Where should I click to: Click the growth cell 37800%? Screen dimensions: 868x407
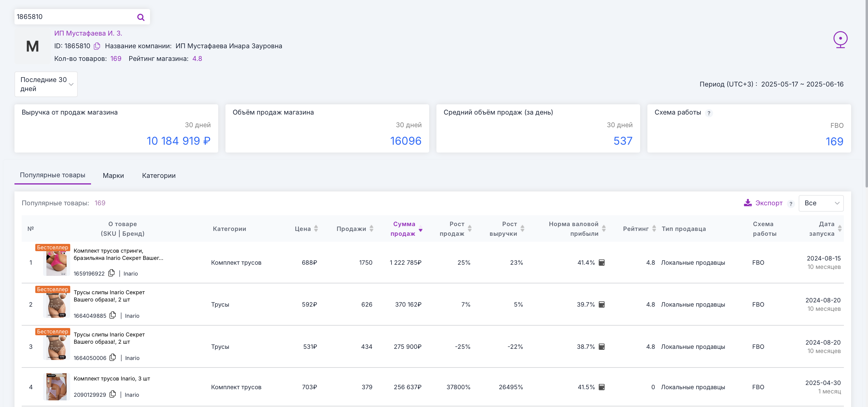tap(458, 387)
